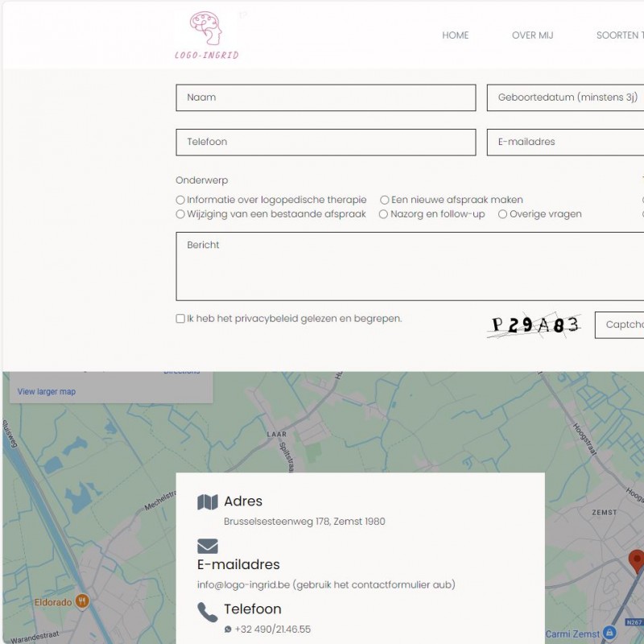
Task: Tick the privacybeleid agreement checkbox
Action: coord(180,319)
